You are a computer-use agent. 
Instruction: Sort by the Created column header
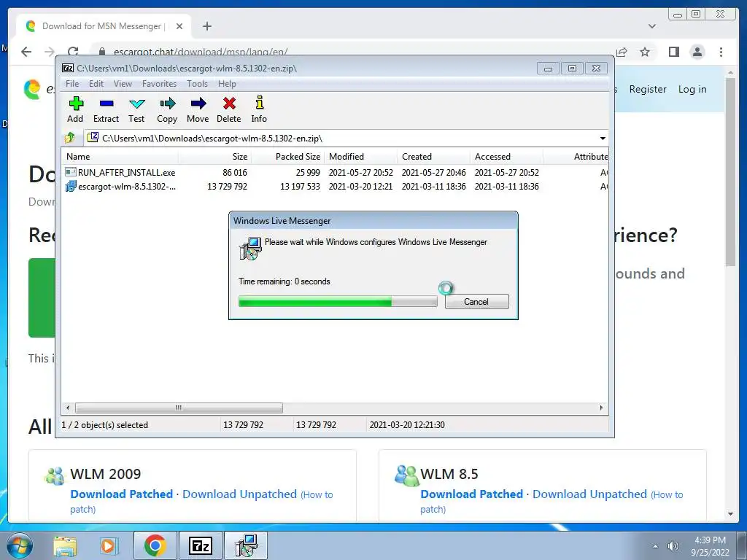(x=433, y=157)
